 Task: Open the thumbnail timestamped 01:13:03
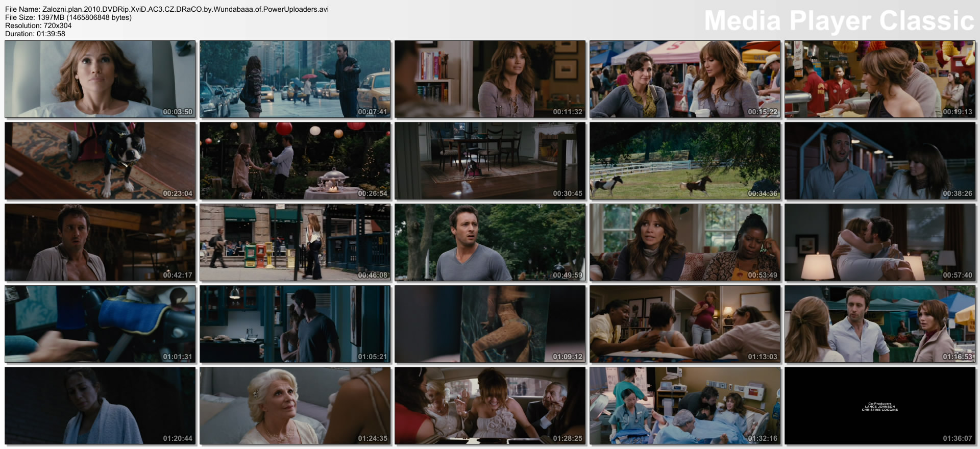(685, 324)
